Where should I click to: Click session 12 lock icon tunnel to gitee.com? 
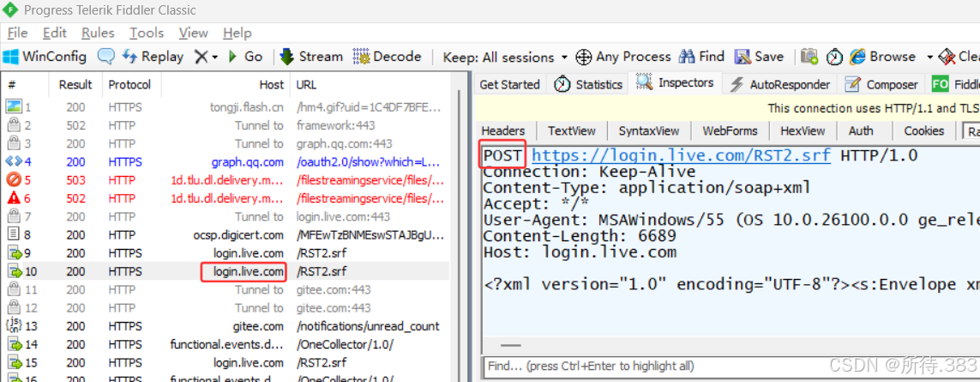coord(13,308)
